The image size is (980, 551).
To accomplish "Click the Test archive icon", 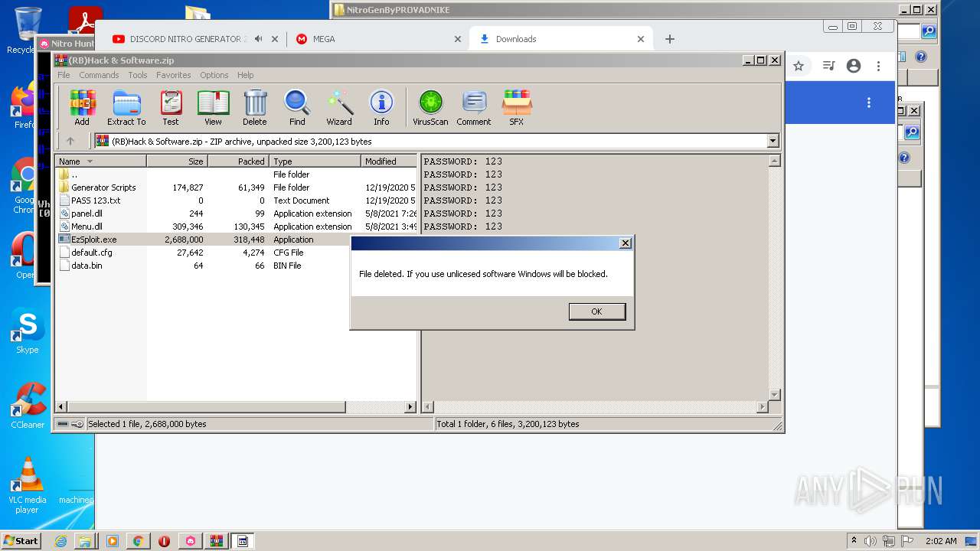I will pos(171,107).
